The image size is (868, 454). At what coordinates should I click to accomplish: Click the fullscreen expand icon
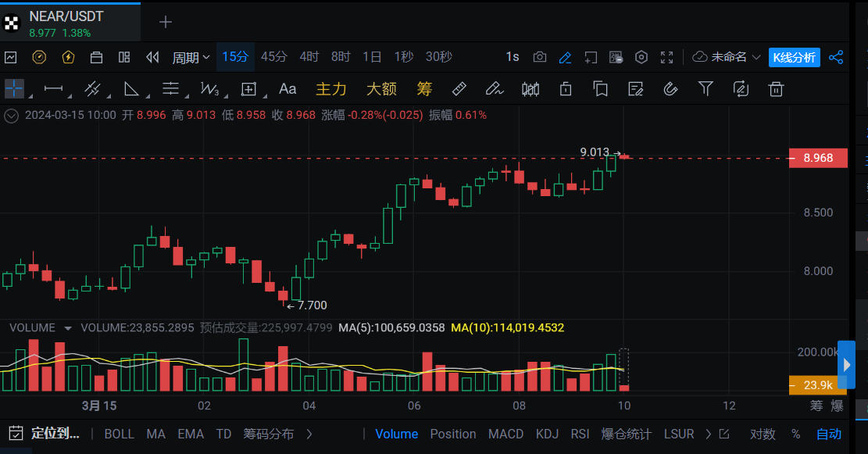666,57
